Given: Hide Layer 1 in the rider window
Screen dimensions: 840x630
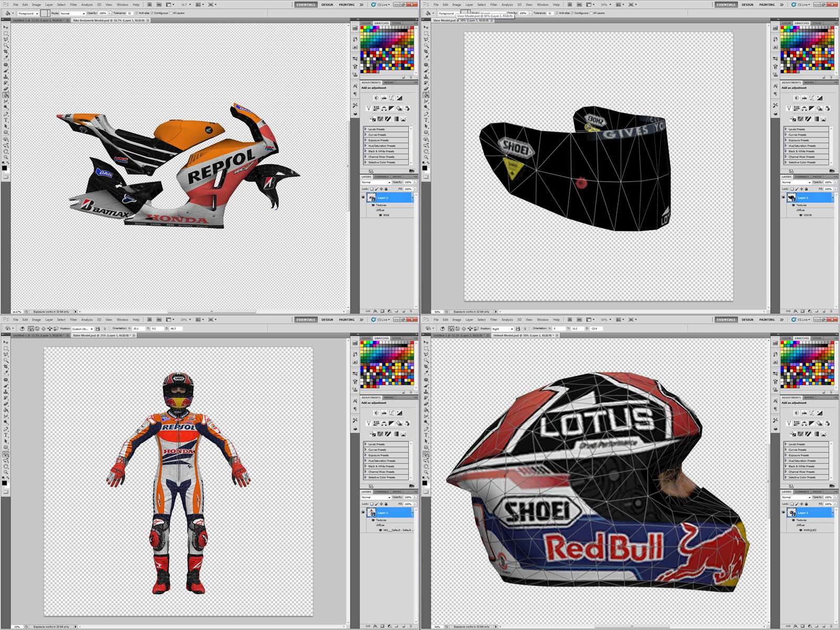Looking at the screenshot, I should pos(363,512).
